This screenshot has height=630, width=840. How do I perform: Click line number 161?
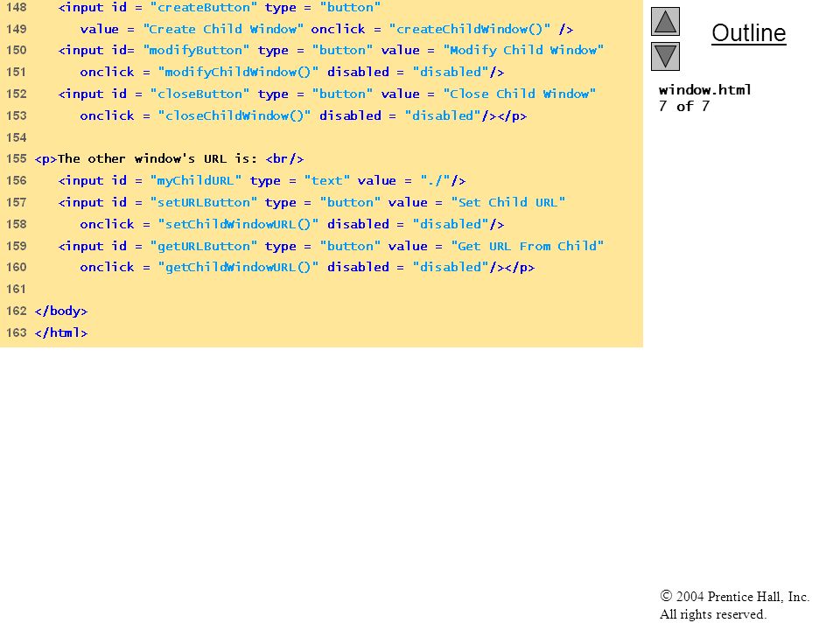pyautogui.click(x=16, y=290)
